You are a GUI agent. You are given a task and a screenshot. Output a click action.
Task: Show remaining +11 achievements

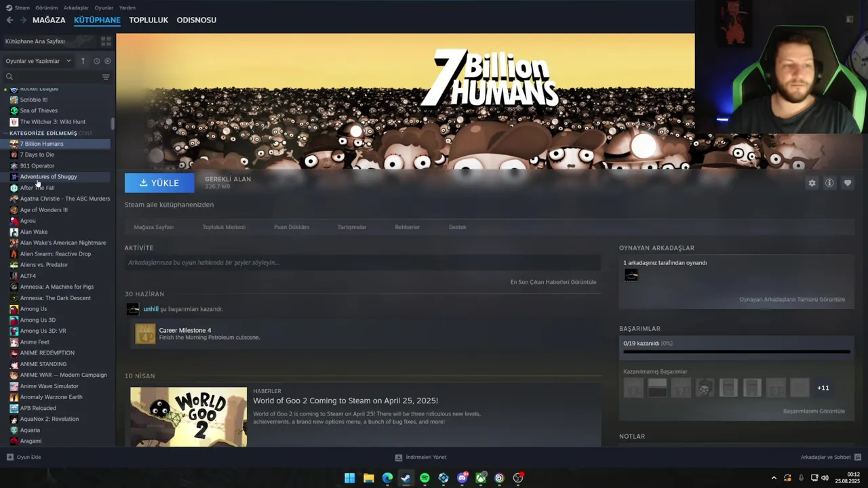coord(823,388)
